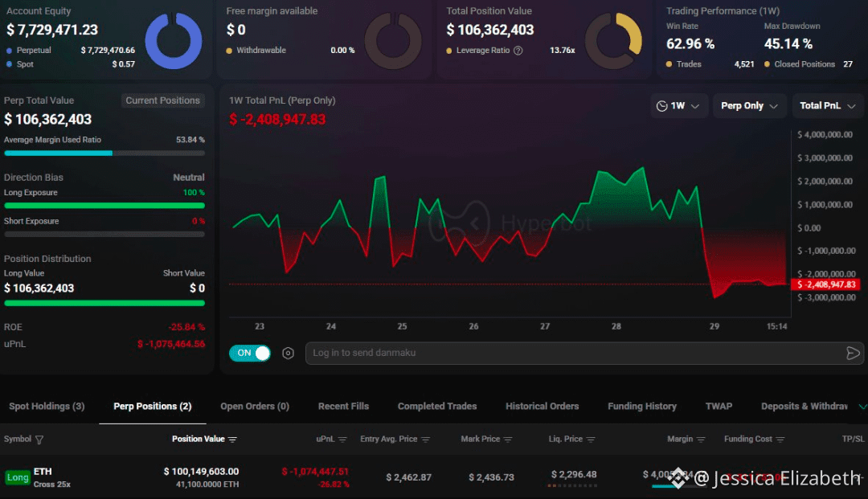868x499 pixels.
Task: Click the Long badge on ETH row
Action: 18,477
